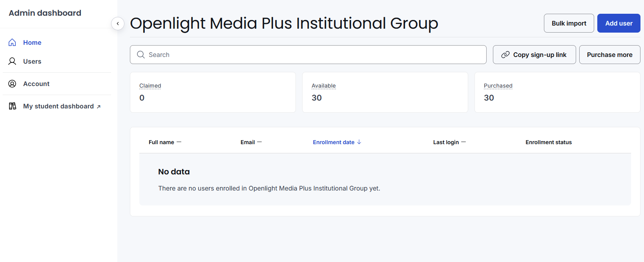
Task: Click the Account profile circle icon
Action: pos(12,84)
